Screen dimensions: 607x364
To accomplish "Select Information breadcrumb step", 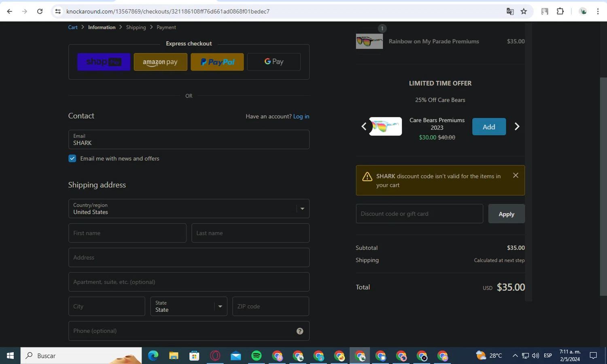I will tap(102, 27).
